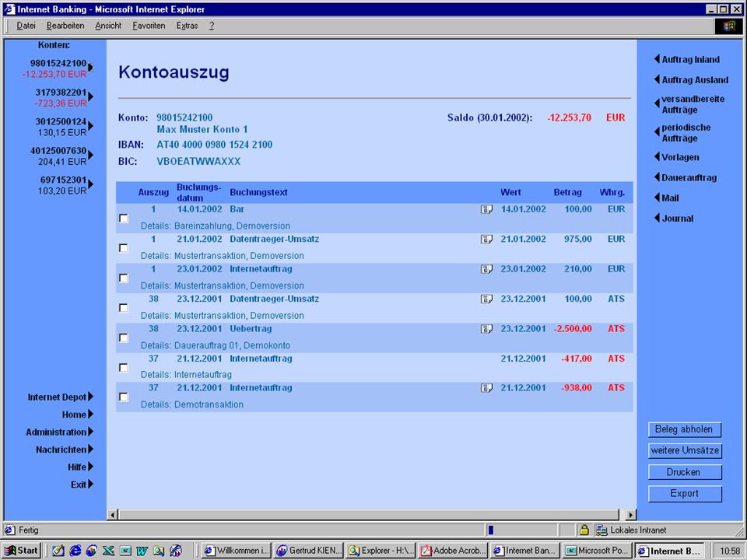
Task: Click the first quick launch icon beside Start
Action: point(58,551)
